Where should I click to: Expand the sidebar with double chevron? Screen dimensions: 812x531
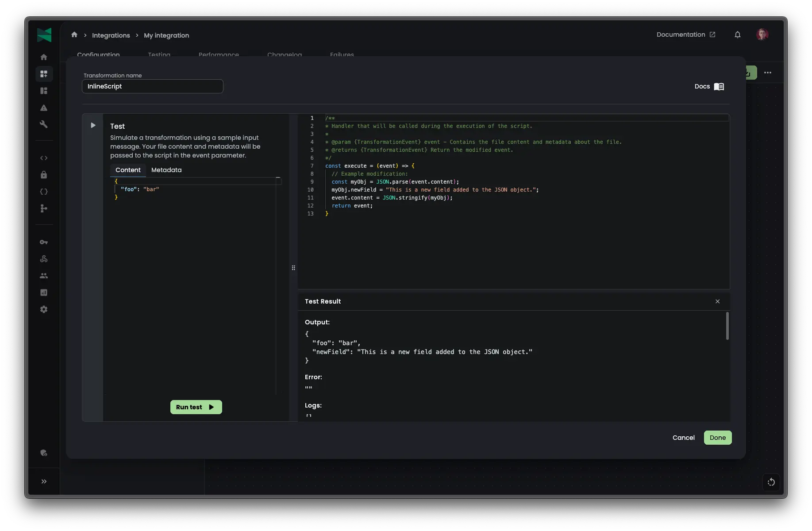point(44,481)
